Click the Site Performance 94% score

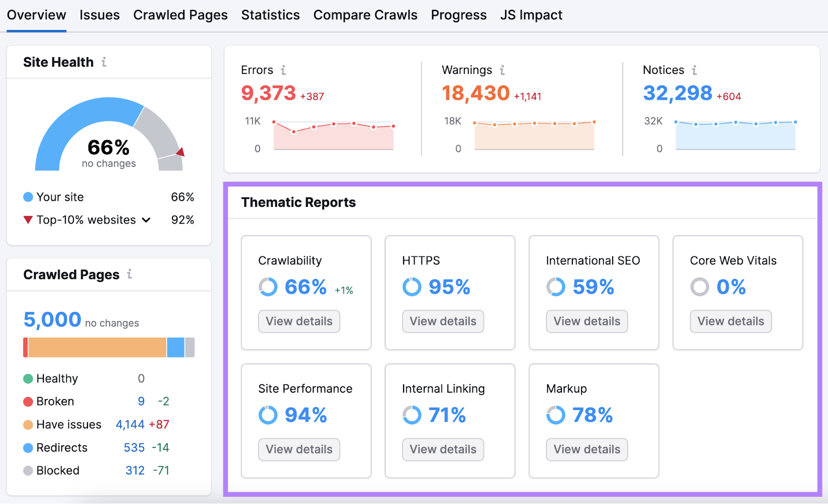tap(305, 415)
